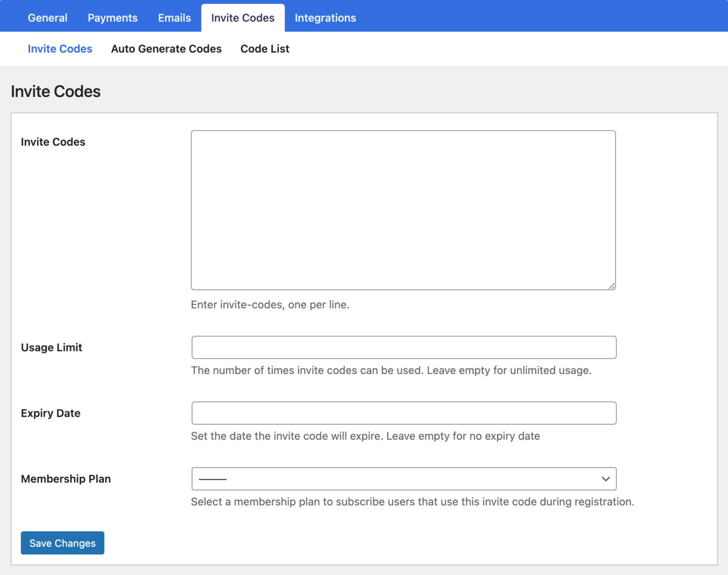Go to the Emails tab
728x575 pixels.
[174, 18]
